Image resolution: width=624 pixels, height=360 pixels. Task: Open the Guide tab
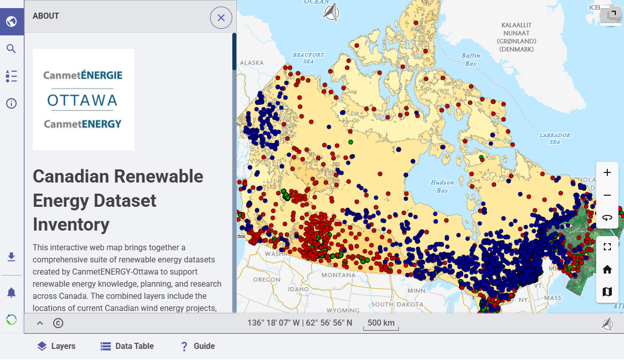click(x=197, y=346)
